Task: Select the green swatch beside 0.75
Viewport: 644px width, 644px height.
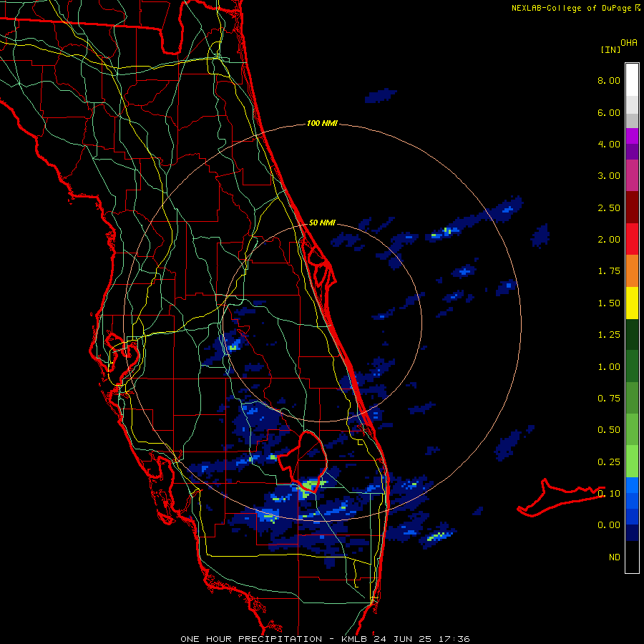Action: 632,398
